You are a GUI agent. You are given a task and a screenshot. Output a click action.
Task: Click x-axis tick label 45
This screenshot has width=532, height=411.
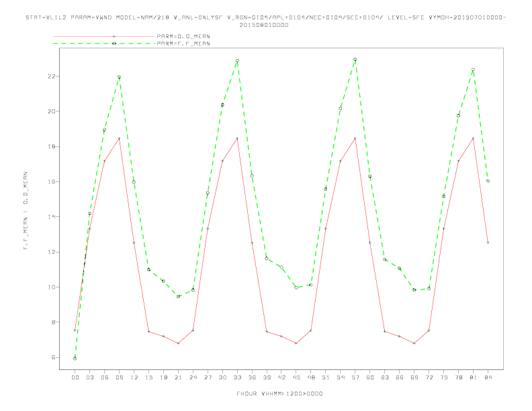pyautogui.click(x=296, y=377)
